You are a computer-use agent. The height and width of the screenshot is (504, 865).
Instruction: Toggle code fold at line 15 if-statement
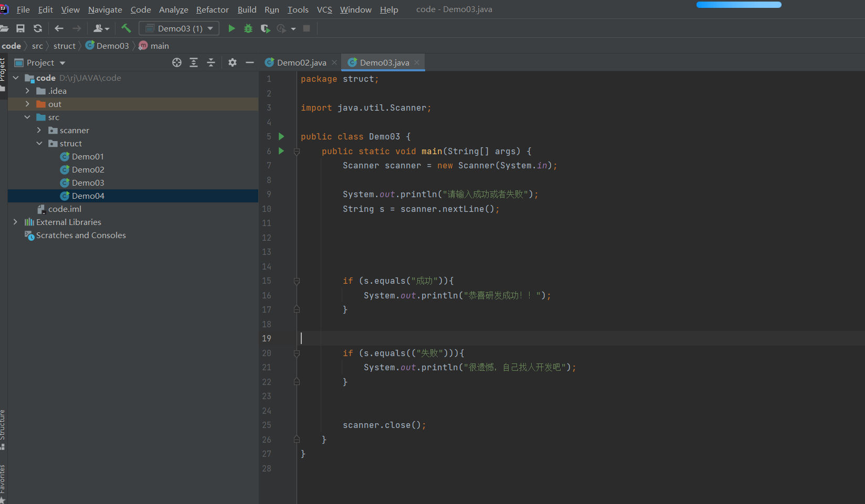pos(297,281)
